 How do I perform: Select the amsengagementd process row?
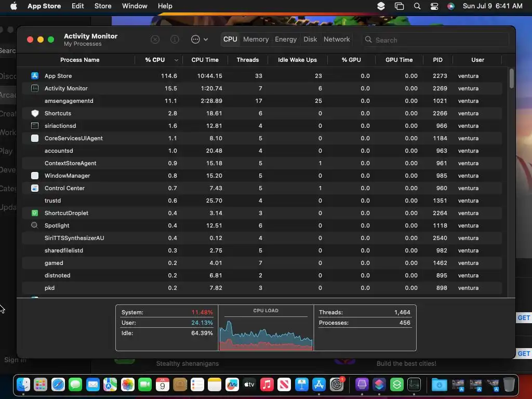point(262,101)
